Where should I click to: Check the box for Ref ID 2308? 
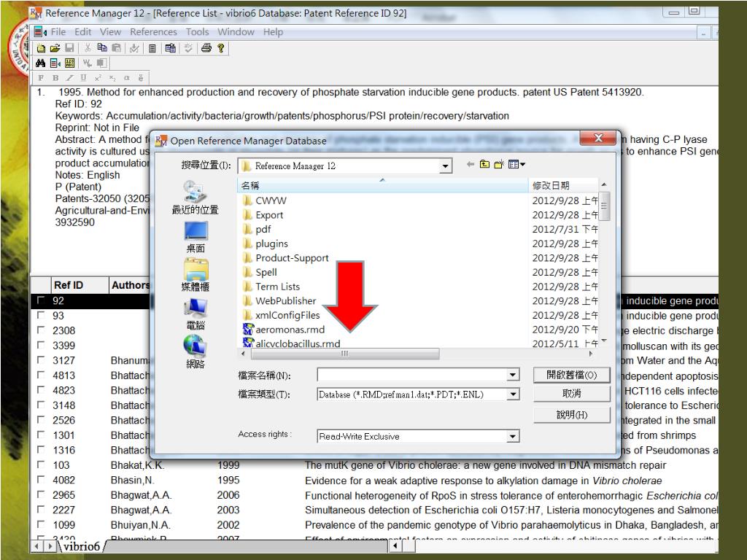41,330
